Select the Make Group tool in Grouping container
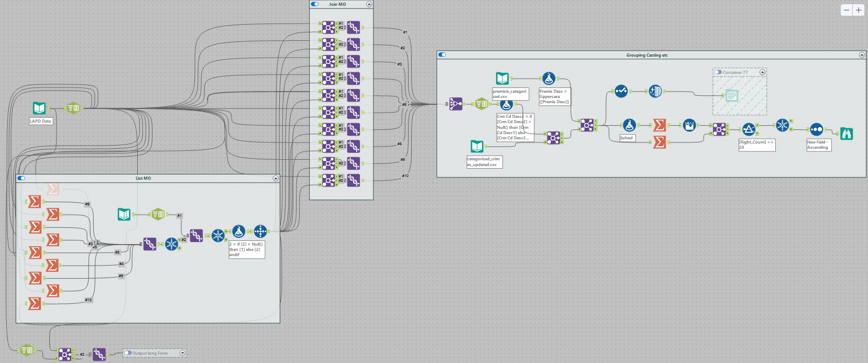868x363 pixels. pos(456,104)
